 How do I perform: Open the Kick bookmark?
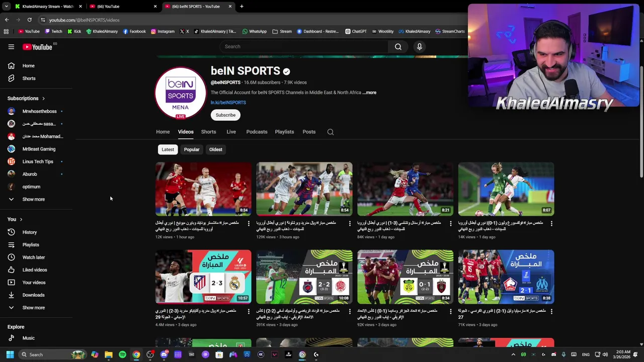[x=74, y=31]
